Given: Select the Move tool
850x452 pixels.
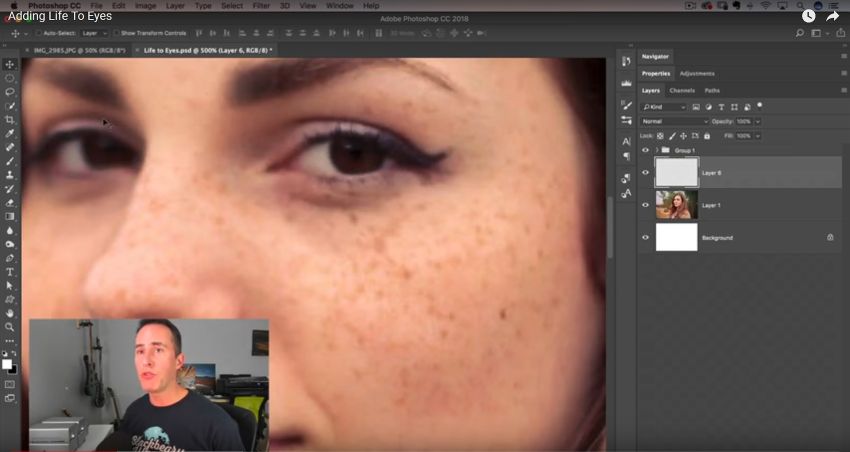Looking at the screenshot, I should point(10,64).
